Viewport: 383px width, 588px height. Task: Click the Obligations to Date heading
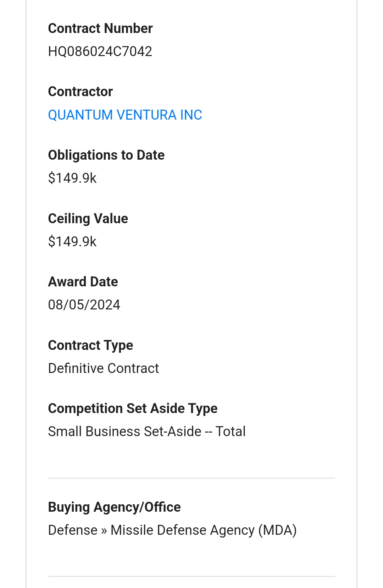coord(106,155)
